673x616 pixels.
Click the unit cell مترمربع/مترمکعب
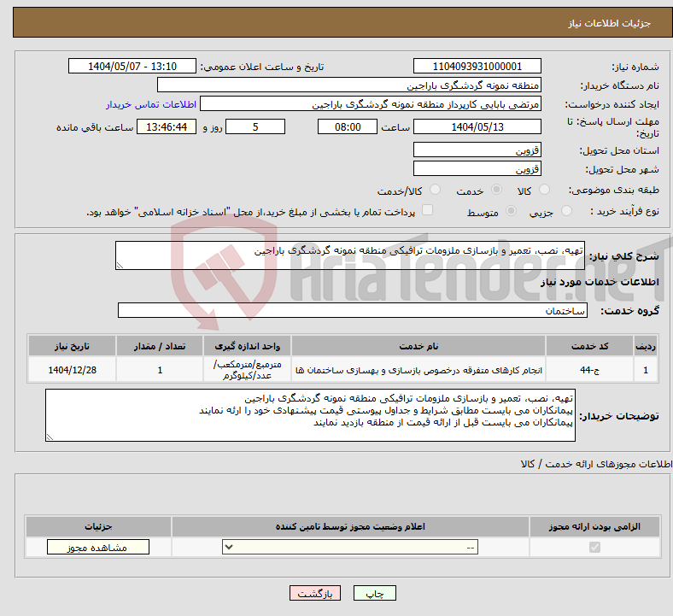(247, 370)
